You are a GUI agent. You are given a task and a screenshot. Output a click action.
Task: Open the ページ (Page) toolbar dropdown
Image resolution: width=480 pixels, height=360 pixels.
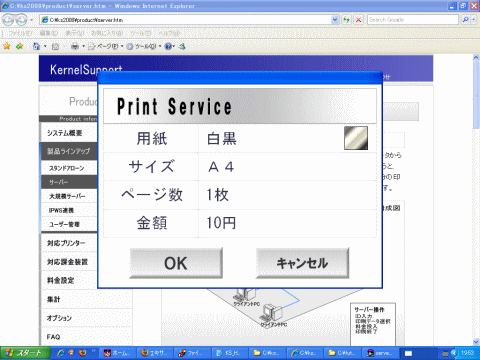[x=105, y=46]
